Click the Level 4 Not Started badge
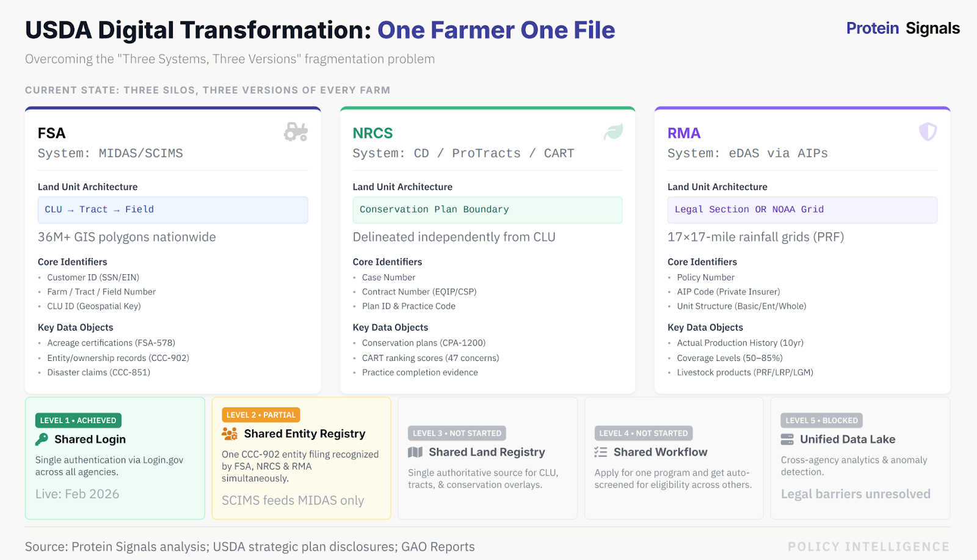The image size is (977, 560). pyautogui.click(x=643, y=433)
